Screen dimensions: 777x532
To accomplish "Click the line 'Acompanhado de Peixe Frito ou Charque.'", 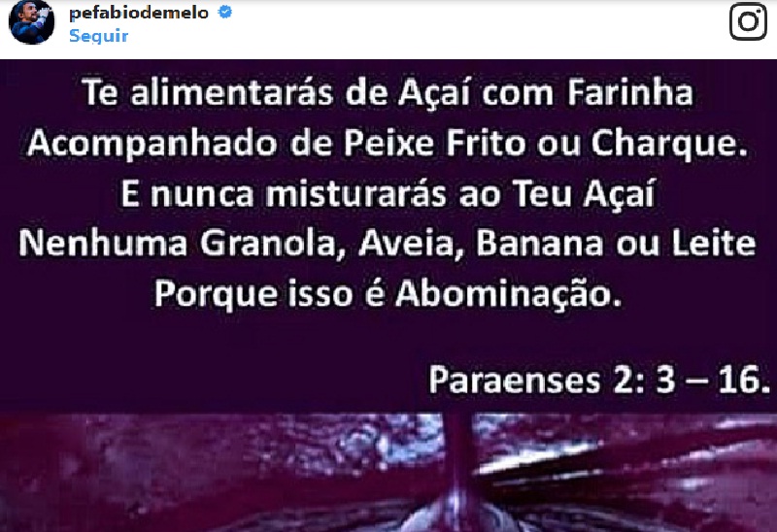I will pyautogui.click(x=388, y=144).
